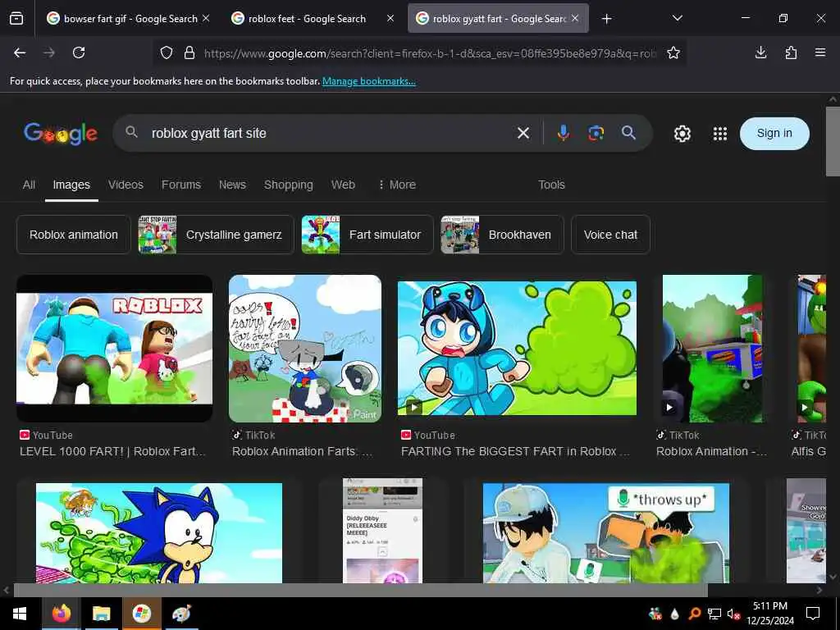Show site security padlock info
This screenshot has width=840, height=630.
(x=189, y=52)
